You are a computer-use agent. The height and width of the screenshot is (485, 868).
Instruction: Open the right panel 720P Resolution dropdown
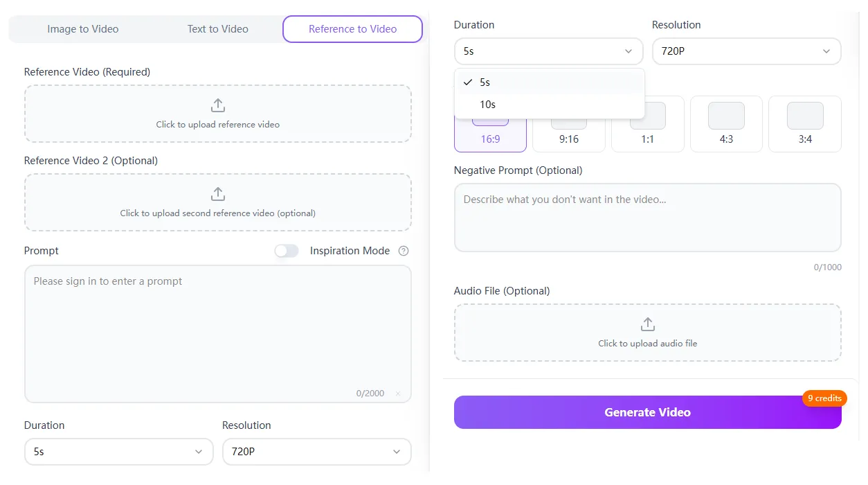(x=746, y=51)
